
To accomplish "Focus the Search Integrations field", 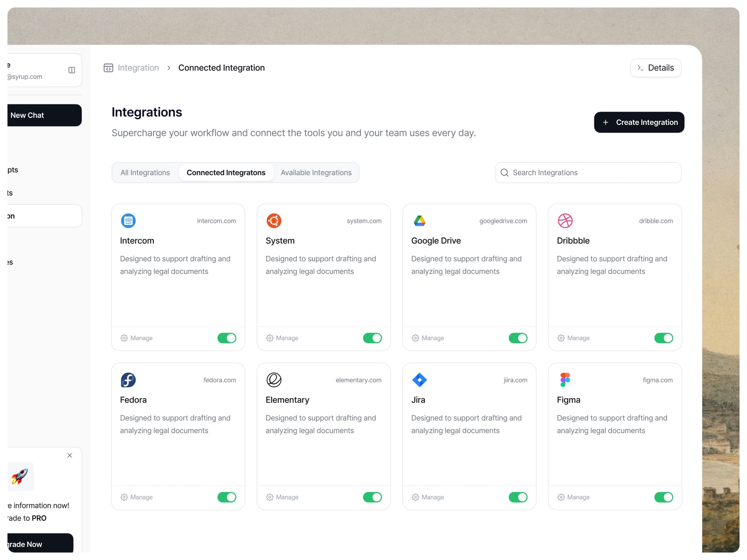I will [x=591, y=173].
